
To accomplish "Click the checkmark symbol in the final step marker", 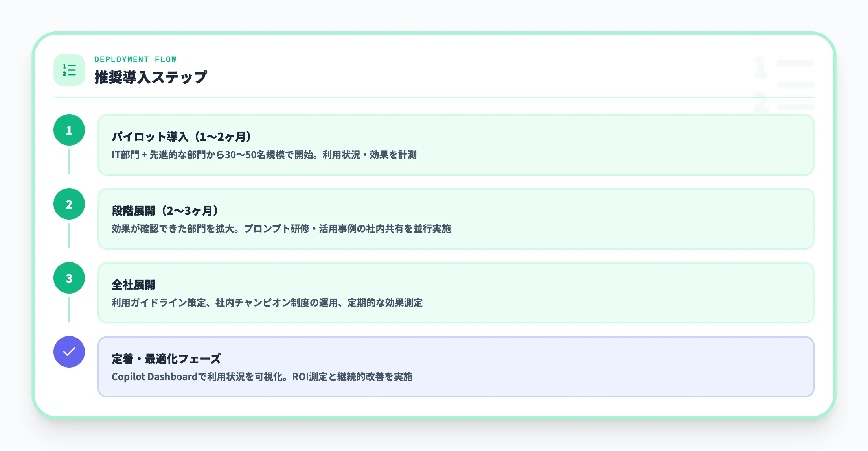I will pyautogui.click(x=69, y=352).
